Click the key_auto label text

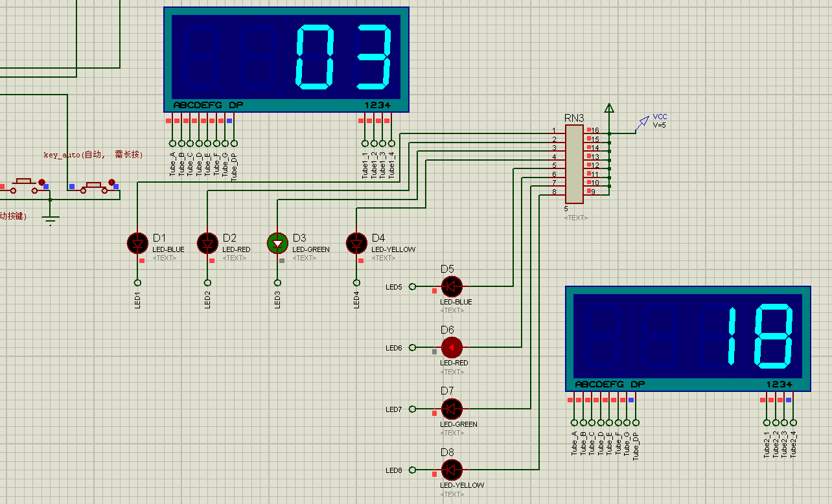pyautogui.click(x=93, y=155)
